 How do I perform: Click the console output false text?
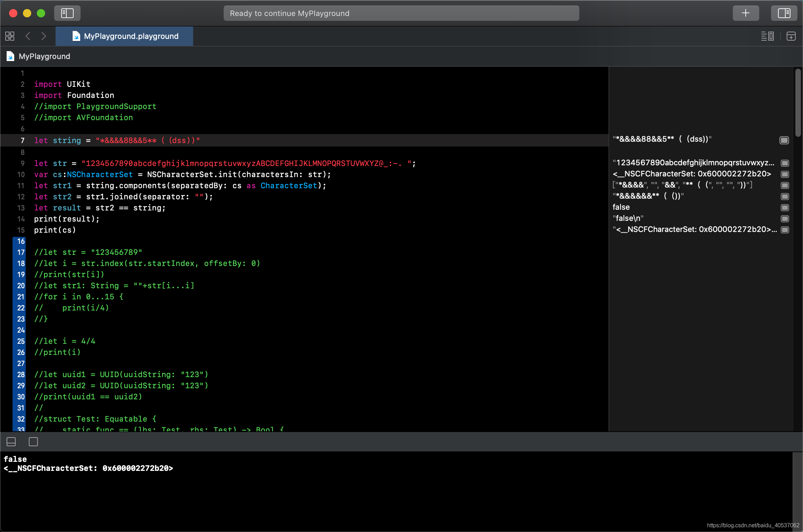(15, 459)
